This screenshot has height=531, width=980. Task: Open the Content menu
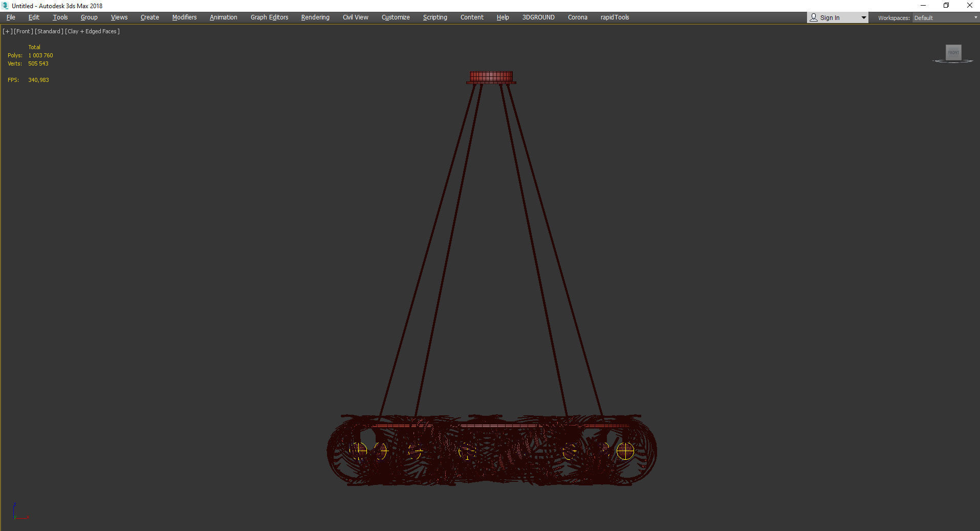472,17
